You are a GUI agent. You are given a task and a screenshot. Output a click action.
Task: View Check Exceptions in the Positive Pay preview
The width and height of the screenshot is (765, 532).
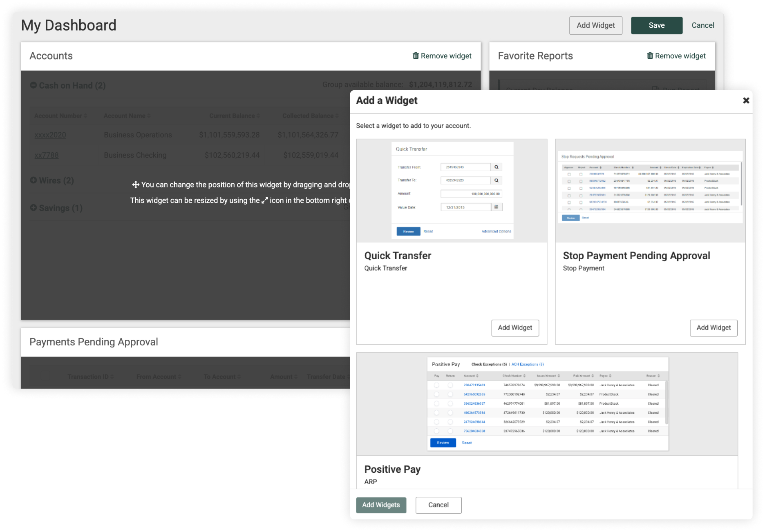coord(489,364)
